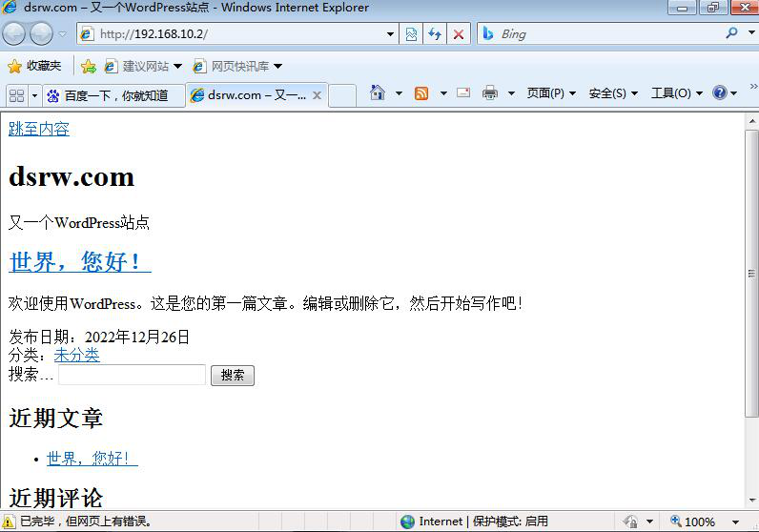Click the 又一个WordPress站点 tagline text
This screenshot has height=532, width=759.
tap(79, 223)
